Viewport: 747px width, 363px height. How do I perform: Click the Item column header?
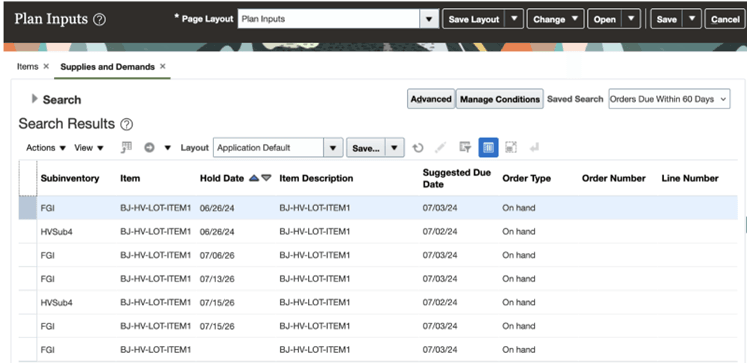coord(130,178)
